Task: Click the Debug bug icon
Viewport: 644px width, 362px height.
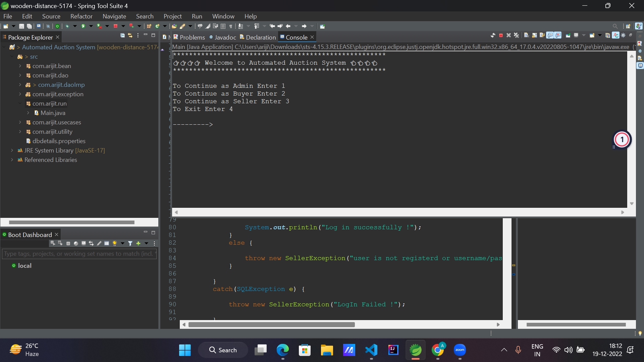Action: pyautogui.click(x=67, y=26)
